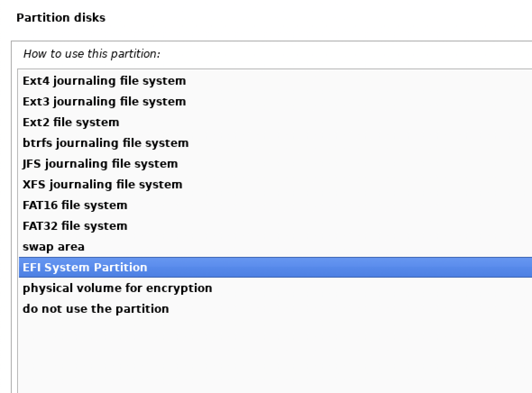Format partition with the first Ext4 entry
This screenshot has height=393, width=532.
pyautogui.click(x=104, y=81)
